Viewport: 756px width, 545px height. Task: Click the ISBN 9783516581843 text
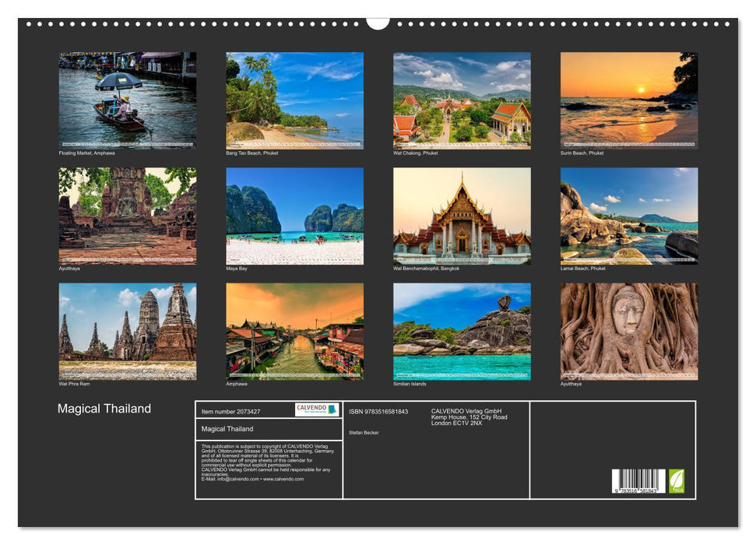click(379, 410)
